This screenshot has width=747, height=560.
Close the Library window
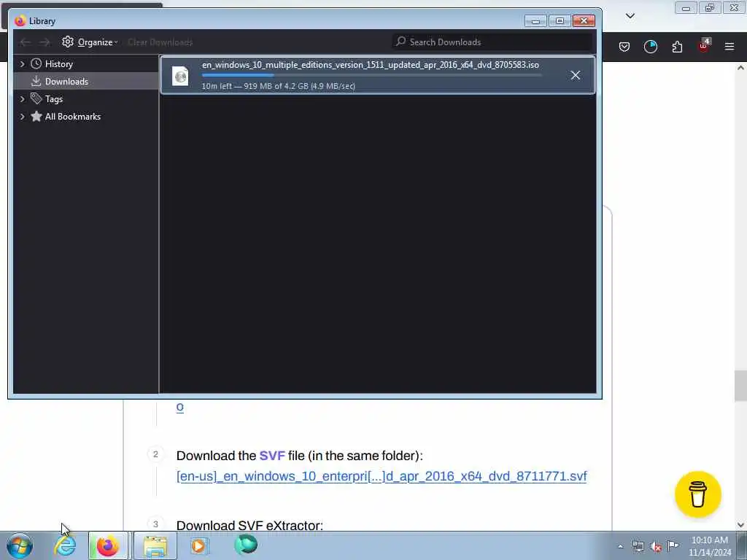(x=584, y=21)
